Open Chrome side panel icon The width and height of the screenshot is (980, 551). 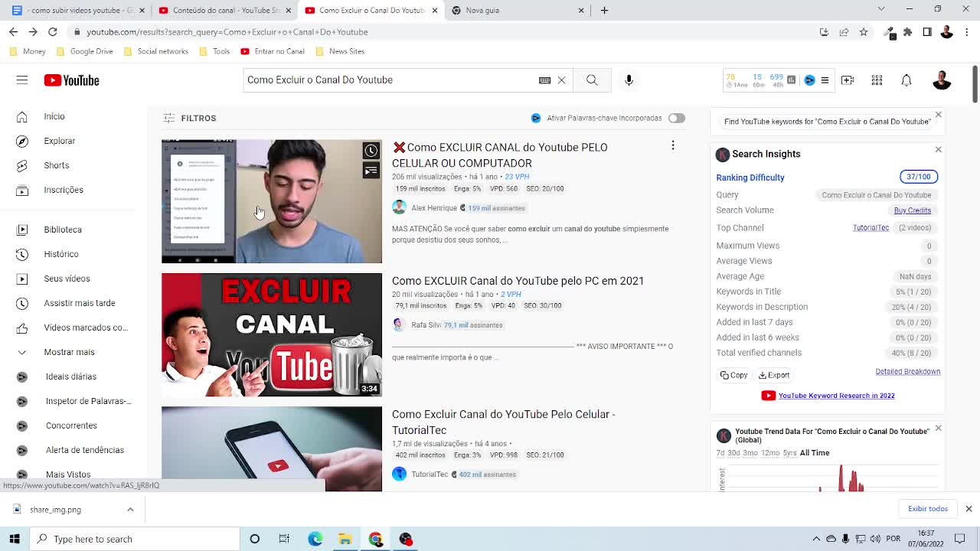pyautogui.click(x=927, y=32)
